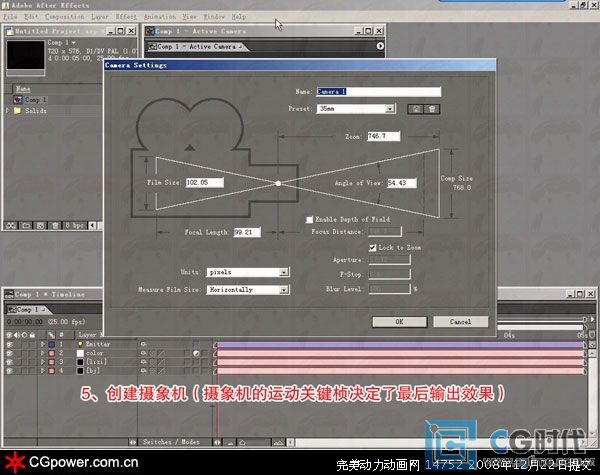
Task: Open the Measure Film Size dropdown
Action: point(284,290)
